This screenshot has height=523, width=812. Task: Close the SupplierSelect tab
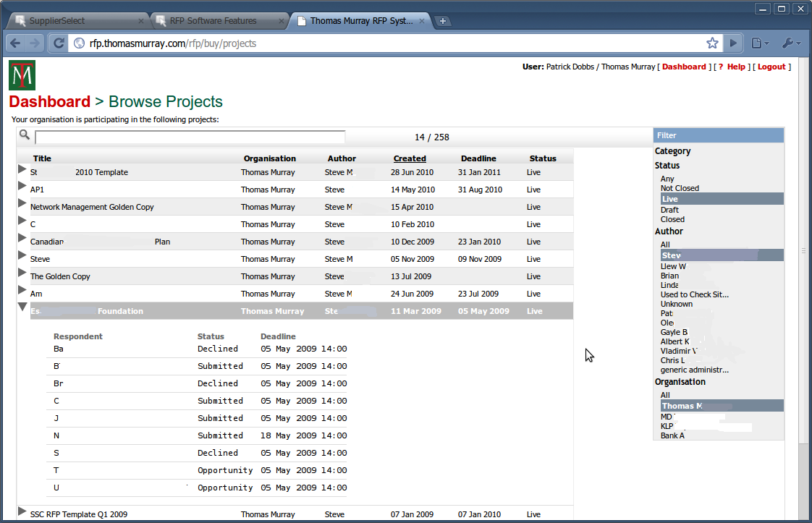(141, 21)
